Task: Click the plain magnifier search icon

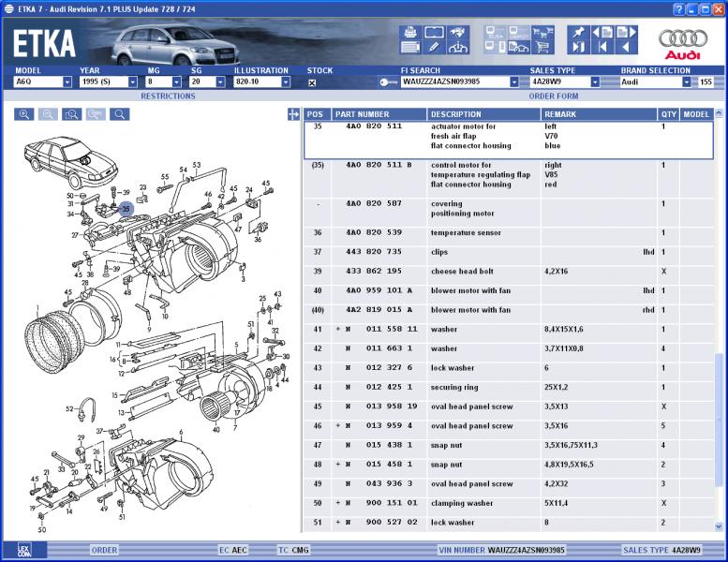Action: 119,114
